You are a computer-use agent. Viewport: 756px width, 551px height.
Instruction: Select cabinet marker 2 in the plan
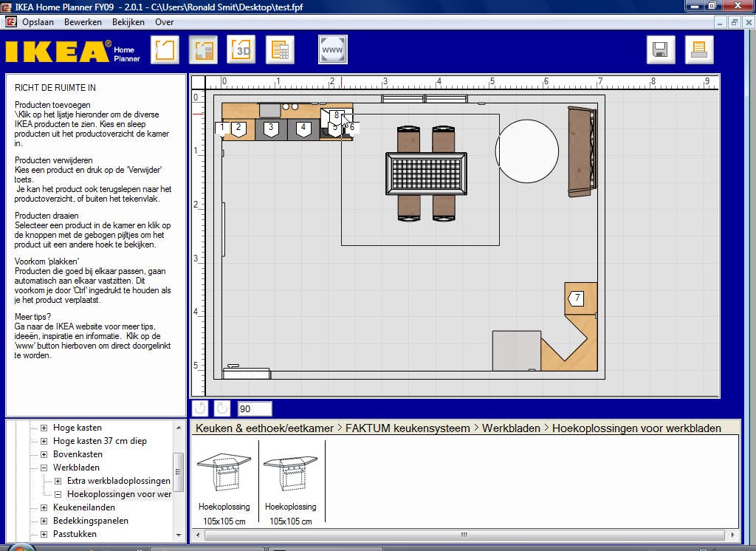238,129
